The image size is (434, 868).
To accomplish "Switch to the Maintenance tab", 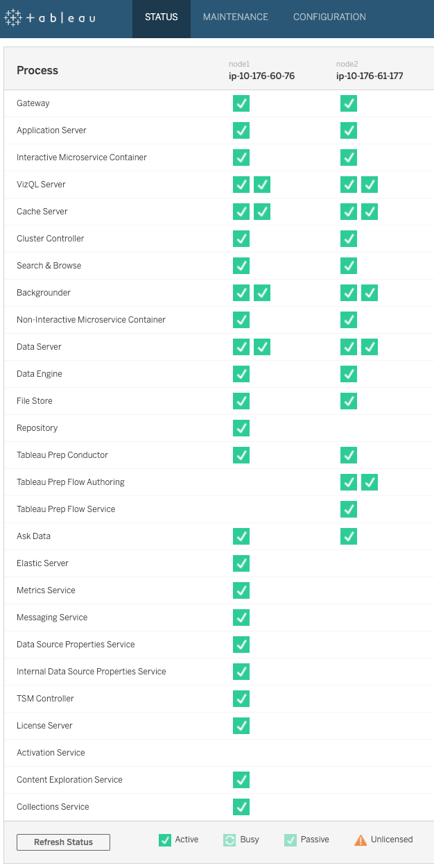I will (x=236, y=17).
